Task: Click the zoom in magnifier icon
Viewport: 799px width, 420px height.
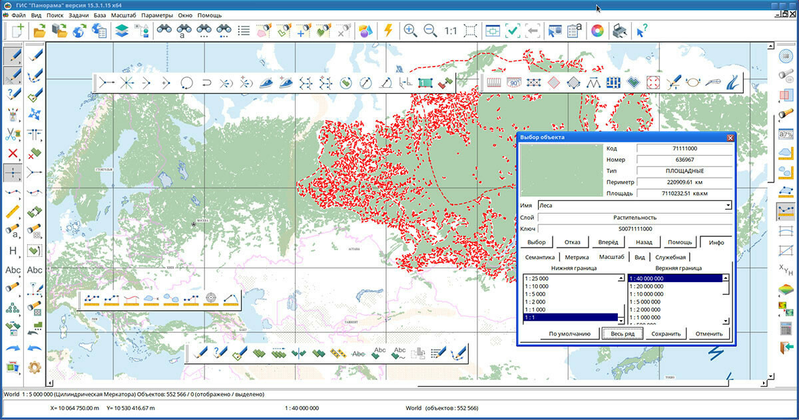Action: [x=410, y=31]
